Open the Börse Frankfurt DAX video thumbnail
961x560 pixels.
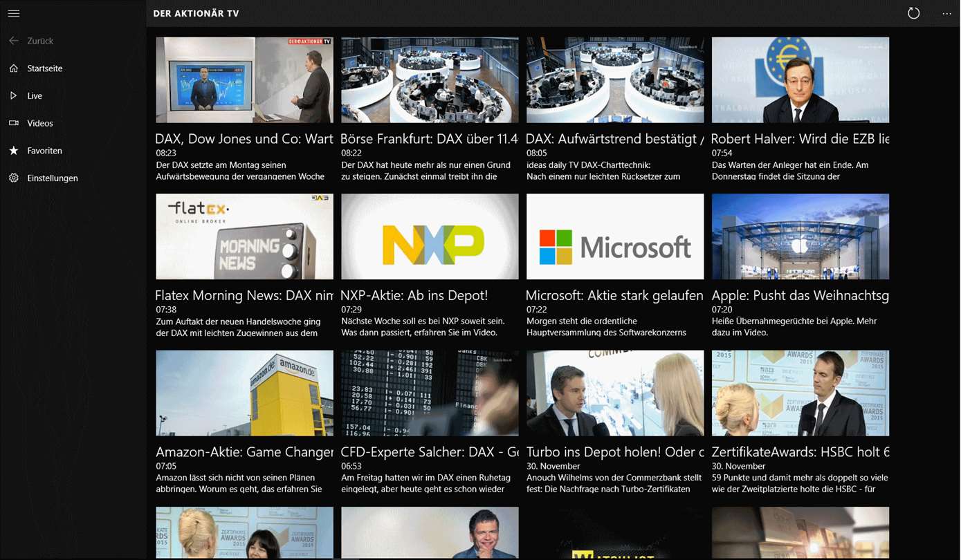[430, 80]
